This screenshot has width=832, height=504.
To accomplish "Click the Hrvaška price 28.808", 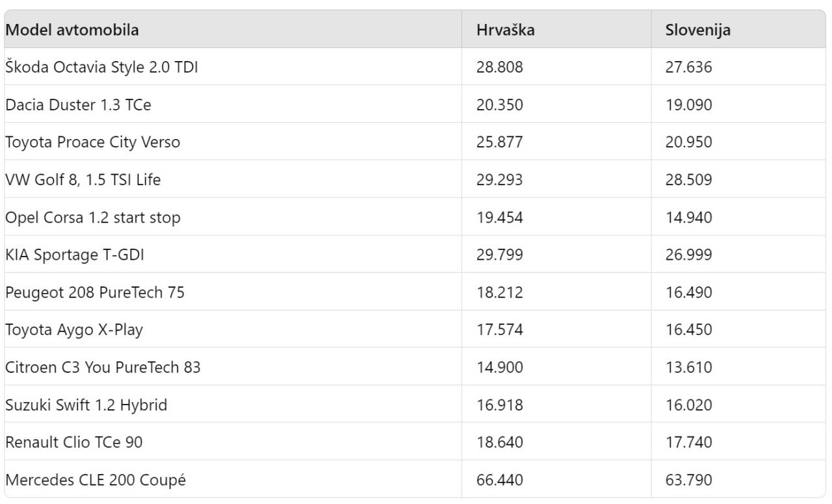I will [x=499, y=67].
